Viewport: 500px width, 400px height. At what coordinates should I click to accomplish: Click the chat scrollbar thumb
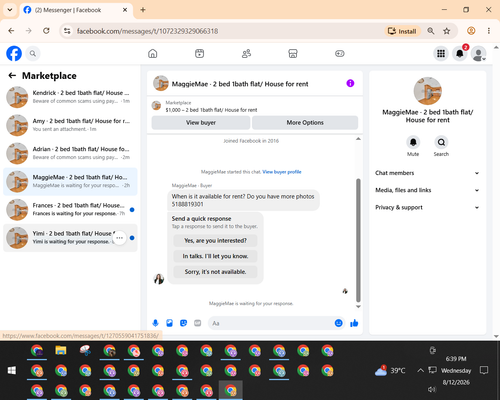[x=358, y=240]
